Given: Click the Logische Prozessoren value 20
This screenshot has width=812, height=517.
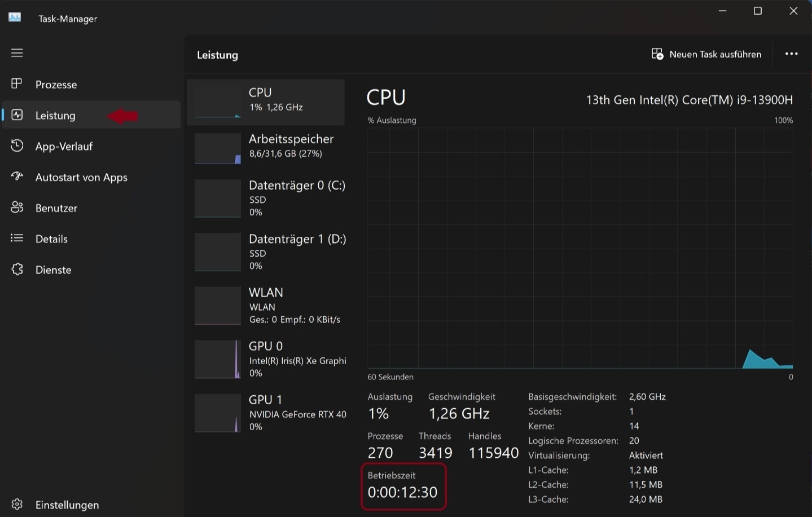Looking at the screenshot, I should (x=634, y=441).
